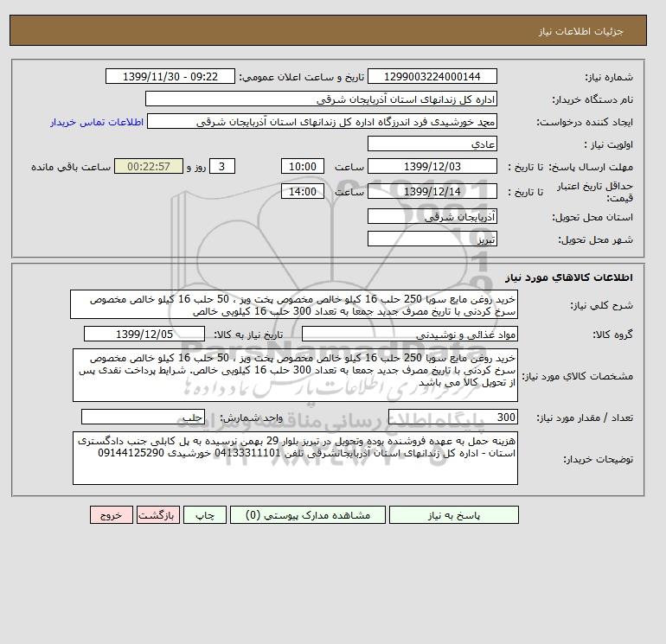666x644 pixels.
Task: Click the quantity field showing 300
Action: point(453,417)
